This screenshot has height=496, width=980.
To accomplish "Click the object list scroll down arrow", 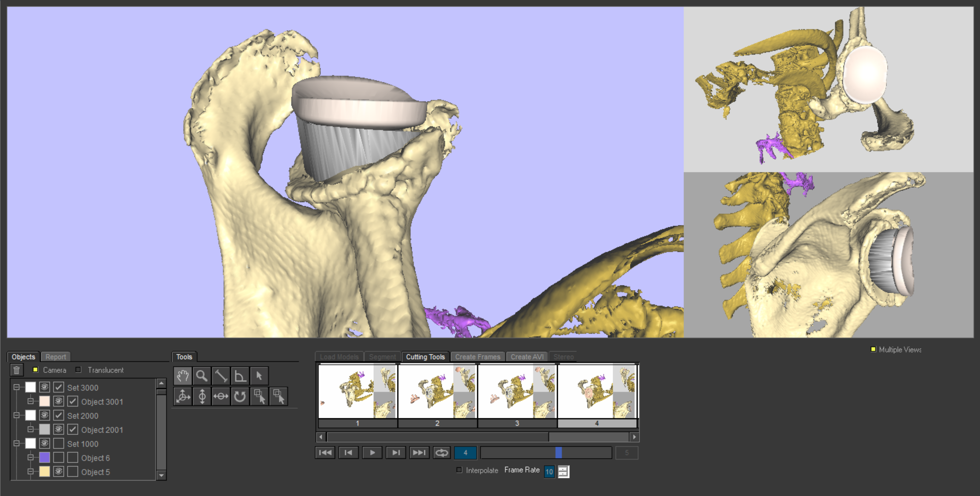I will coord(161,475).
